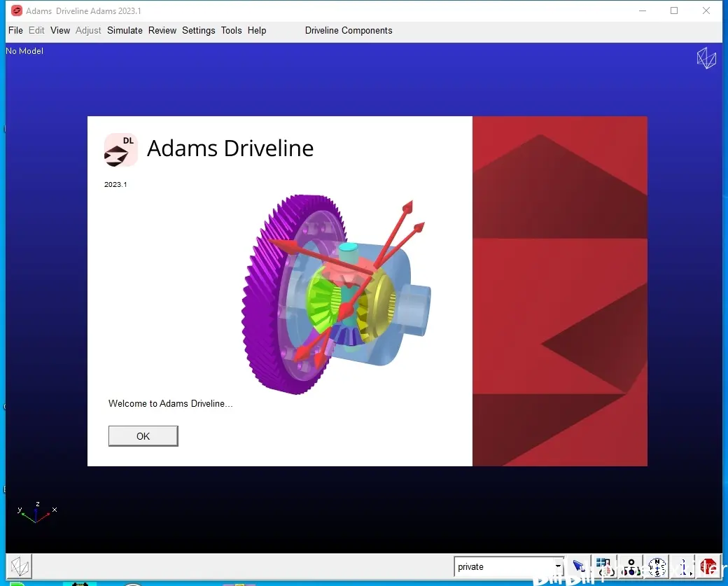728x586 pixels.
Task: Open the Settings menu
Action: (198, 31)
